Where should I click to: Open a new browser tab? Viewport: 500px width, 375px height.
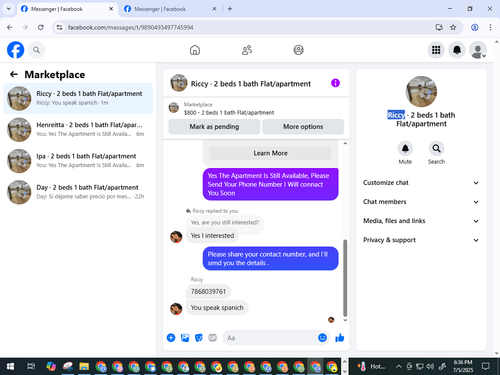pos(230,9)
